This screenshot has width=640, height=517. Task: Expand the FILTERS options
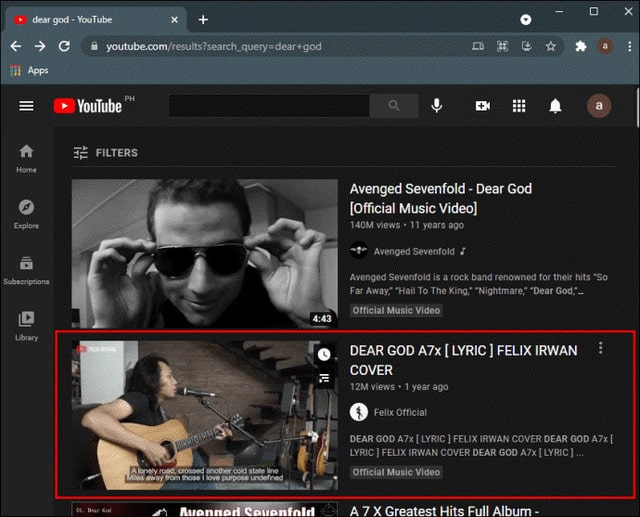[x=106, y=153]
